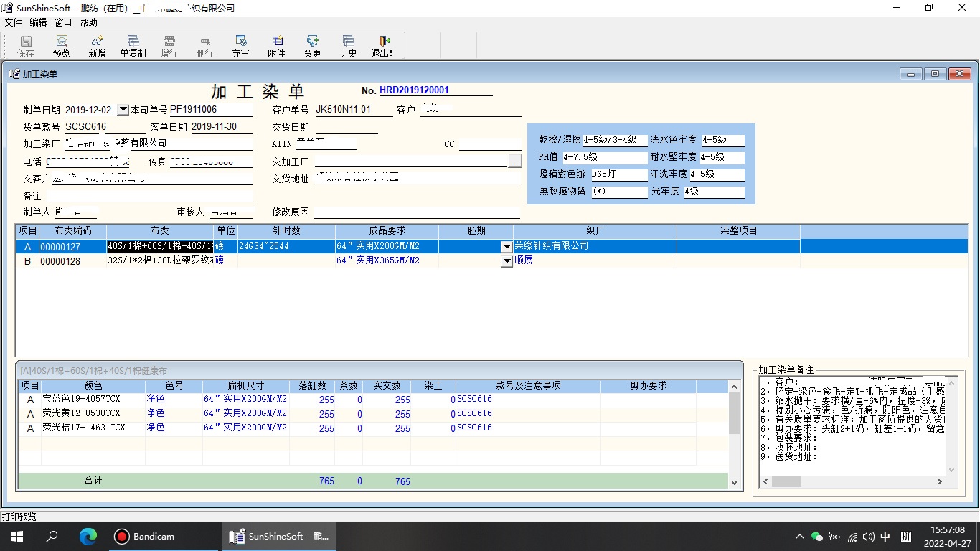Click the empty 交货日期 field
980x551 pixels.
click(347, 127)
